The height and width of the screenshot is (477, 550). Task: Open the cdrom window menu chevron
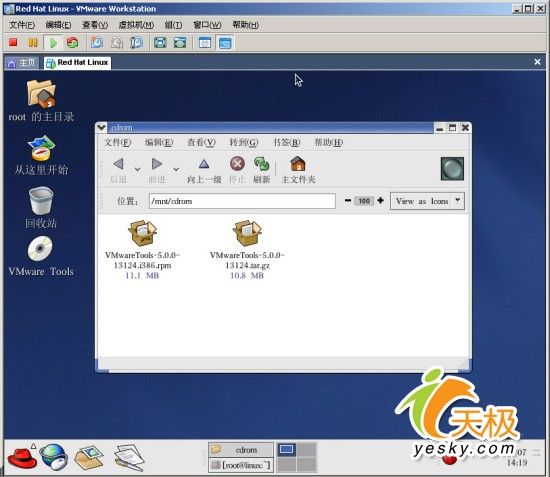(101, 127)
